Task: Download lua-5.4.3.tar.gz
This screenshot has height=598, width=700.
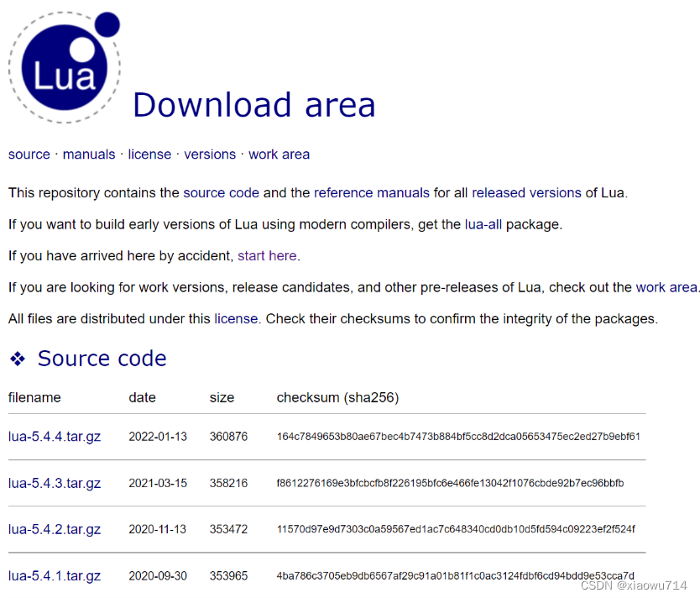Action: pos(55,483)
